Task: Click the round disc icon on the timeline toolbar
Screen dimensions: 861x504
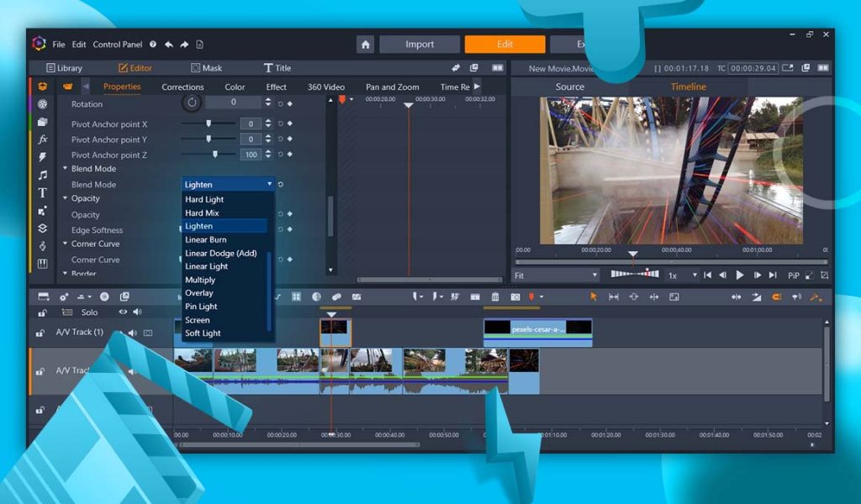Action: click(x=104, y=297)
